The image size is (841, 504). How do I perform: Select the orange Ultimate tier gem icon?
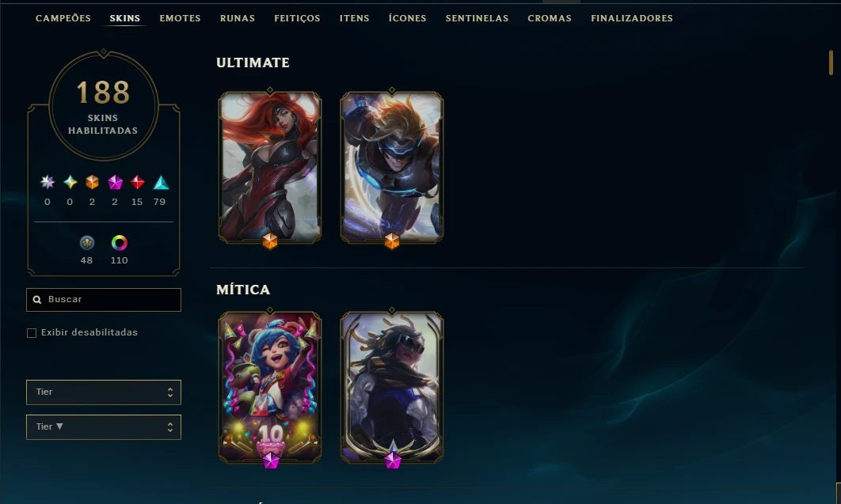pyautogui.click(x=92, y=183)
